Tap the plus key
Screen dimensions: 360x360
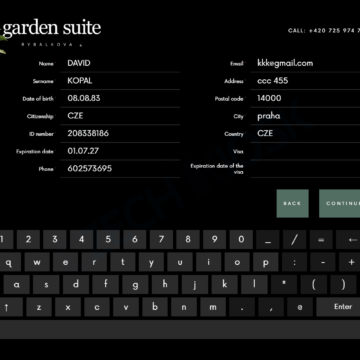coord(350,262)
